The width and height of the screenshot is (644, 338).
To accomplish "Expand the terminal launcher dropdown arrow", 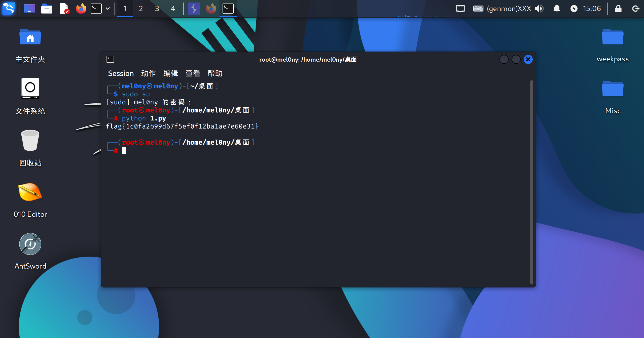I will [108, 9].
